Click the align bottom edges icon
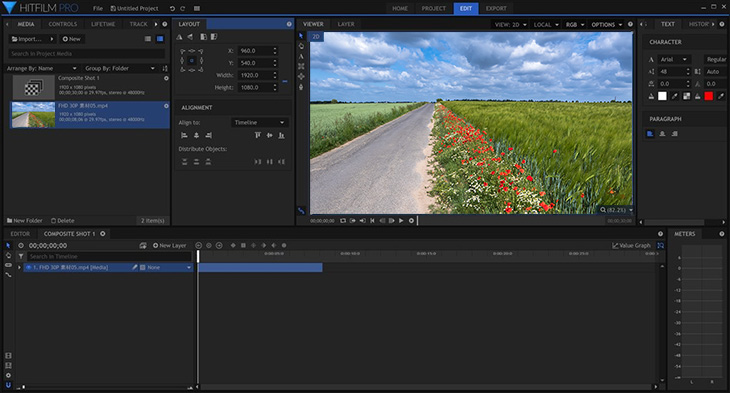This screenshot has width=730, height=393. [x=281, y=135]
